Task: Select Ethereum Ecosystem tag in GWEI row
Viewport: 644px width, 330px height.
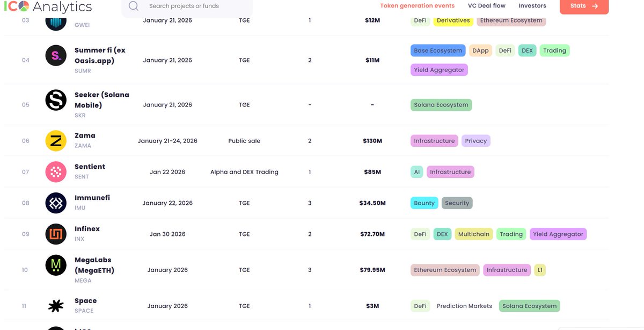Action: (x=511, y=20)
